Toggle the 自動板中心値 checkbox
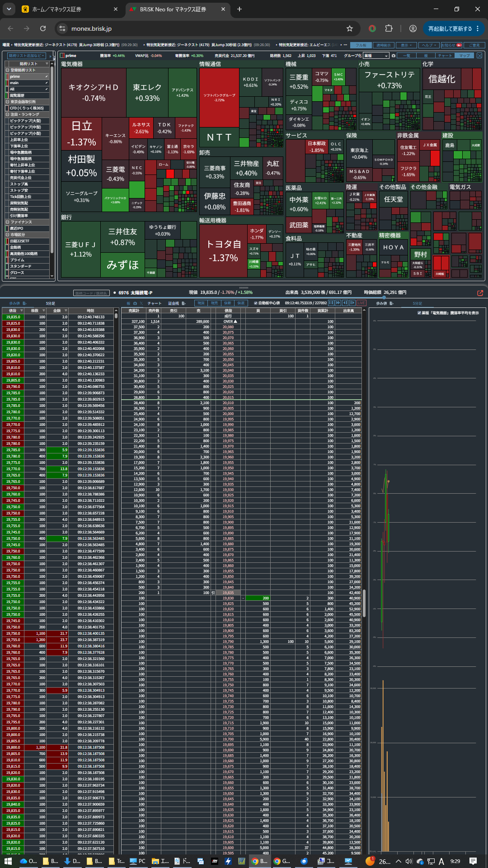 256,303
